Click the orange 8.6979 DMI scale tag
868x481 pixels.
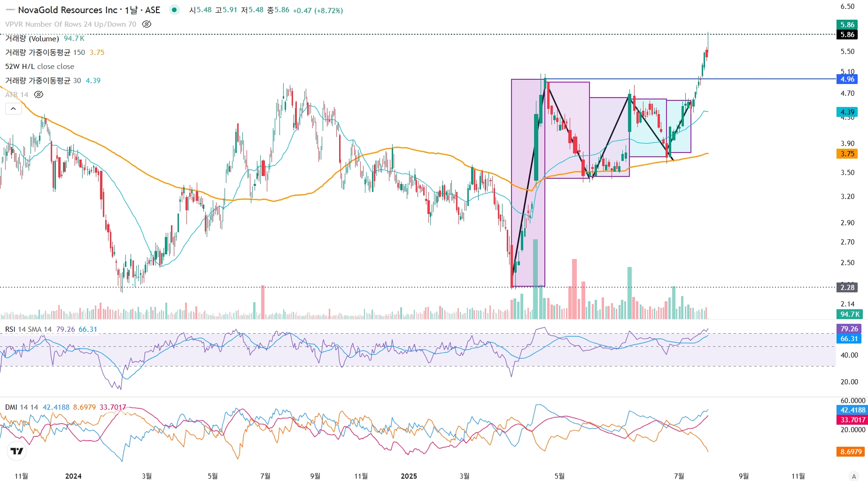tap(851, 451)
